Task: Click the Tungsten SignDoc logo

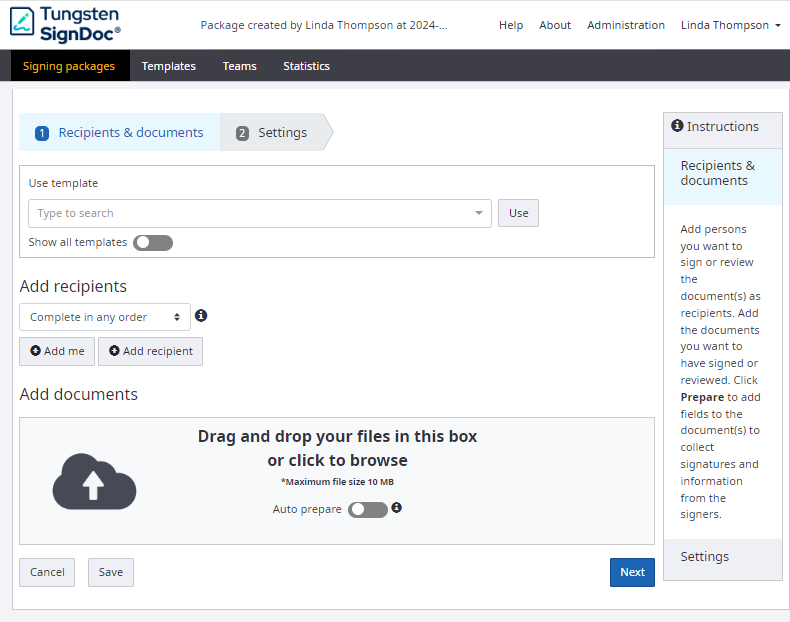Action: pyautogui.click(x=66, y=24)
